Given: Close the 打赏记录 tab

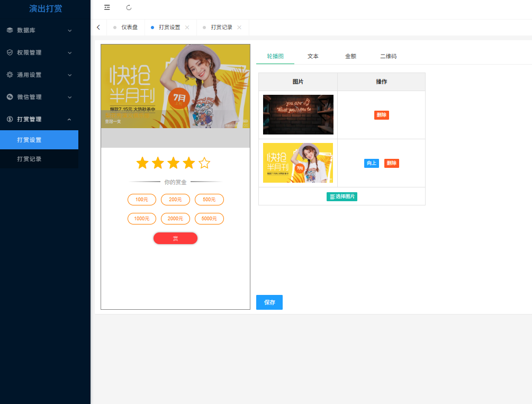Looking at the screenshot, I should 239,27.
